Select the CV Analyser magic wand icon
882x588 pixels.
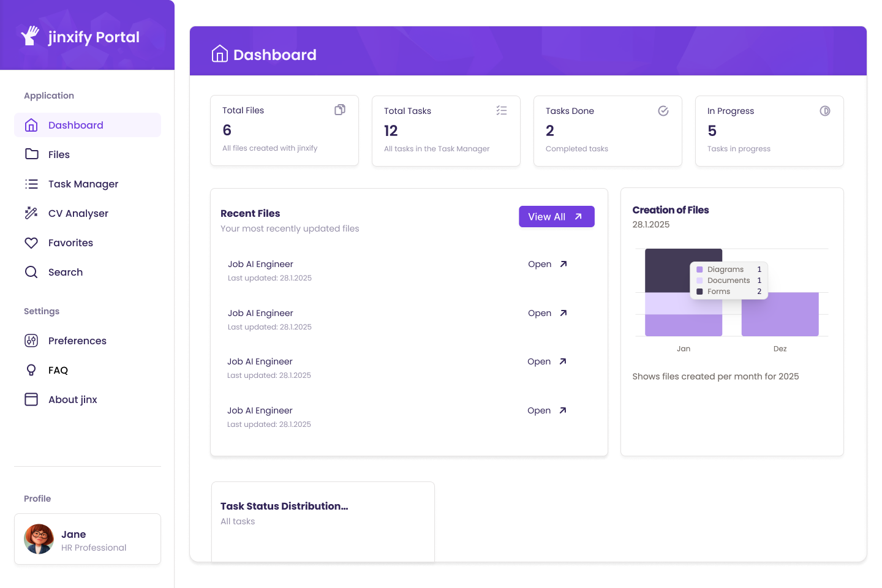(x=31, y=213)
